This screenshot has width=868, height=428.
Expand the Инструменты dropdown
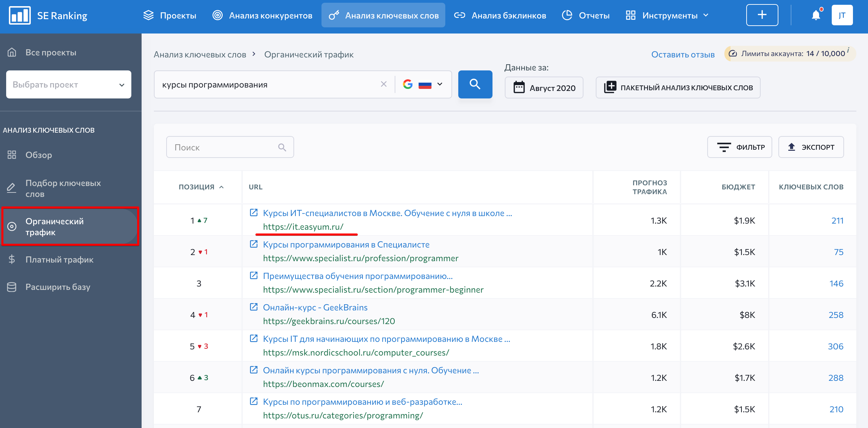667,15
